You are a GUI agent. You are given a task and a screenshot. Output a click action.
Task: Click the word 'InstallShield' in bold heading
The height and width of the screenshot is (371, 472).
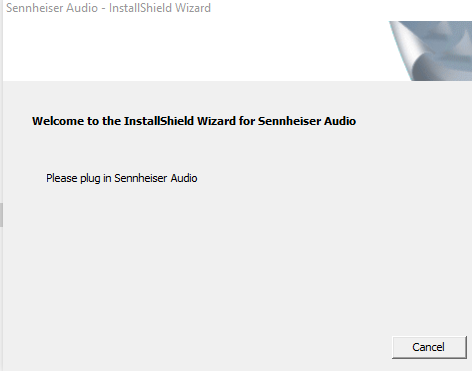point(159,121)
